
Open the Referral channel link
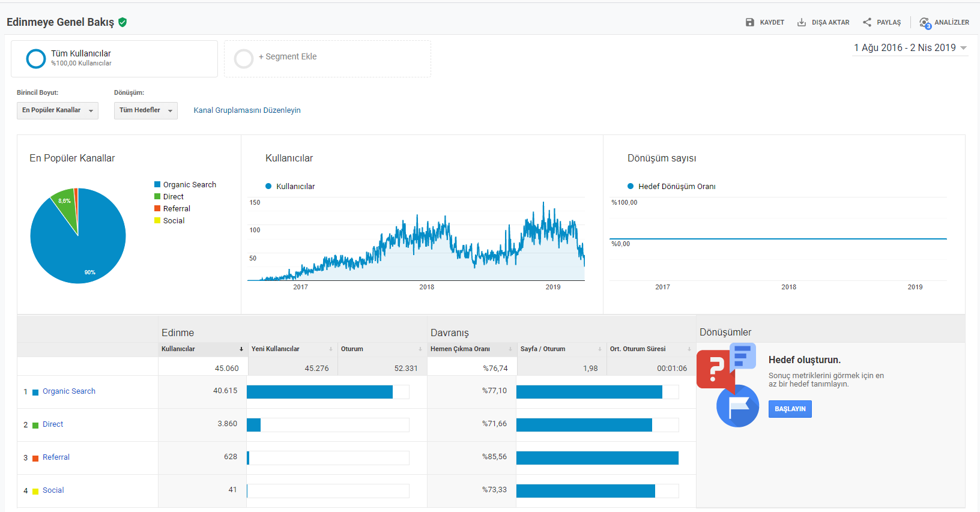pos(56,457)
